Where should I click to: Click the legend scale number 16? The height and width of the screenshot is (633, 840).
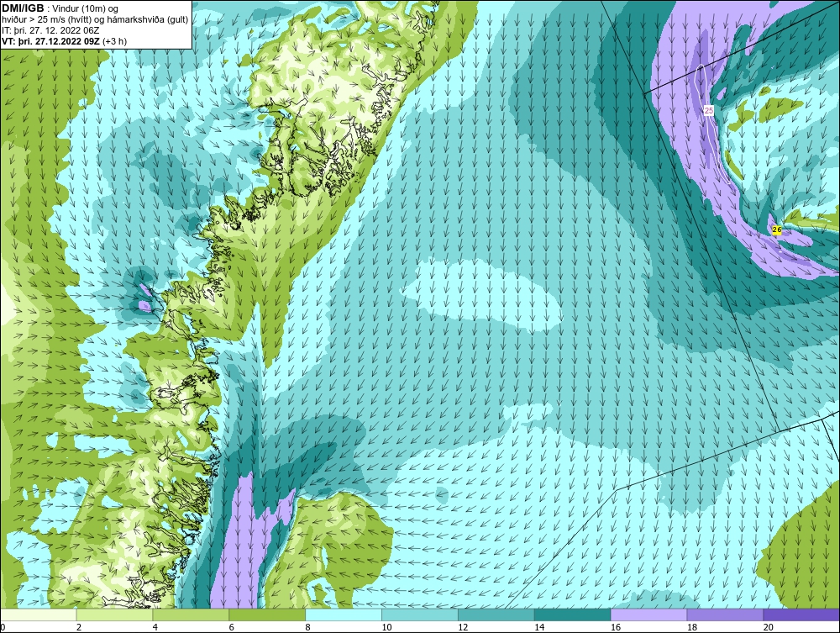click(x=616, y=627)
